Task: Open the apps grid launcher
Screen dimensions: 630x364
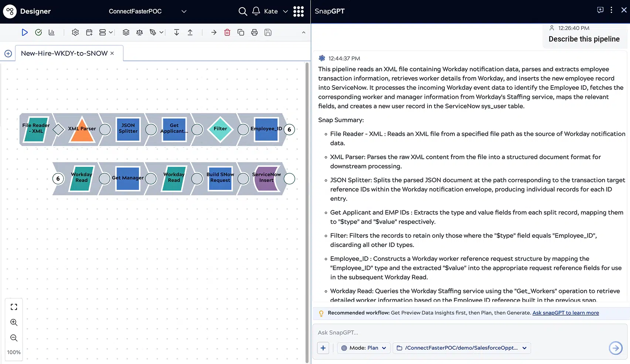Action: [299, 11]
